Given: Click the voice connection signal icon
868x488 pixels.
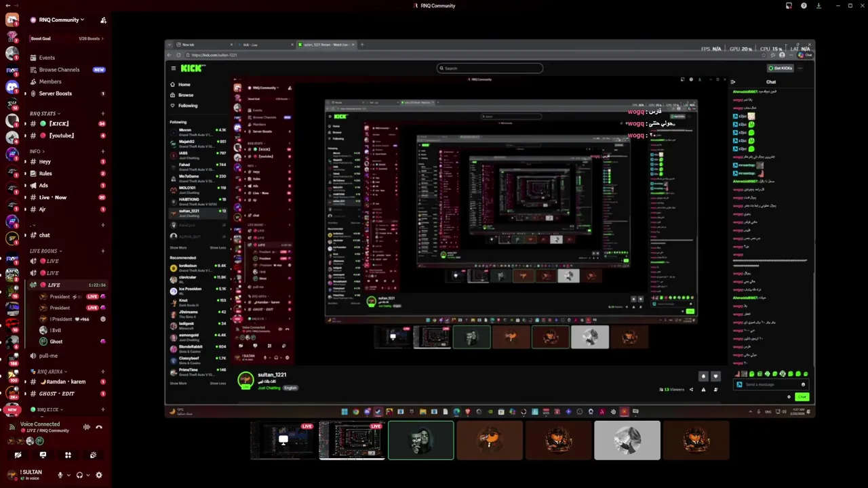Looking at the screenshot, I should point(12,427).
